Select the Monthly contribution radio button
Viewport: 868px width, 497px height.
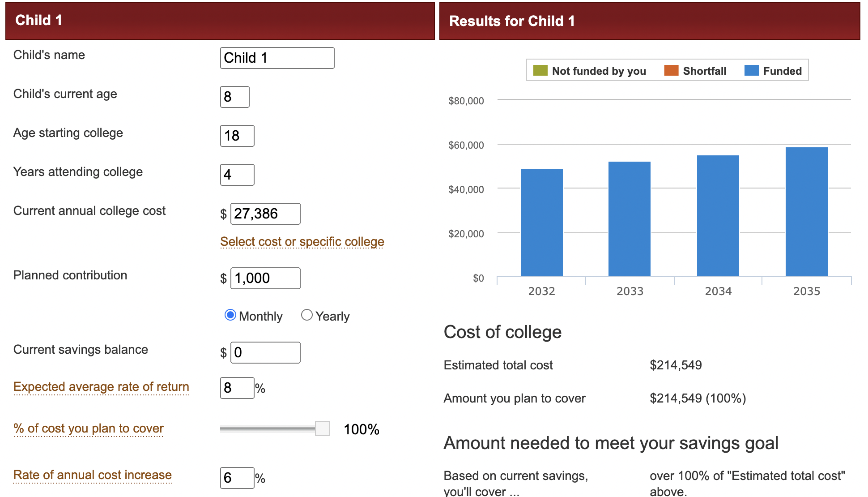230,315
